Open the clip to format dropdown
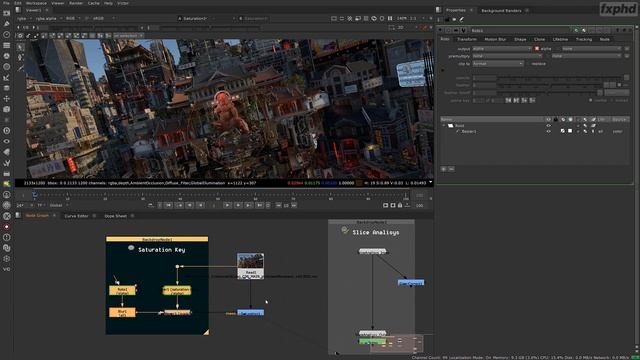The width and height of the screenshot is (640, 360). point(498,64)
